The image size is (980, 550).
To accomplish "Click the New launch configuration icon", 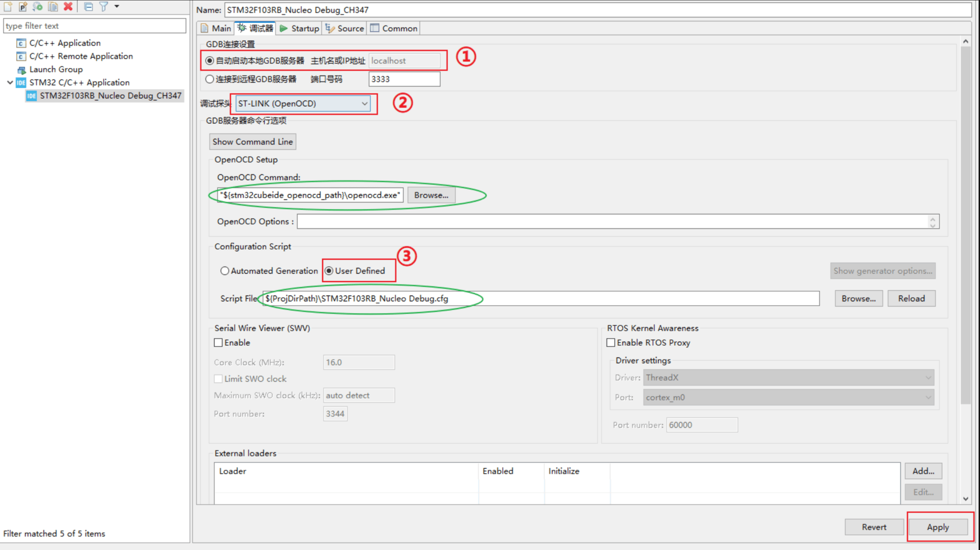I will 8,6.
